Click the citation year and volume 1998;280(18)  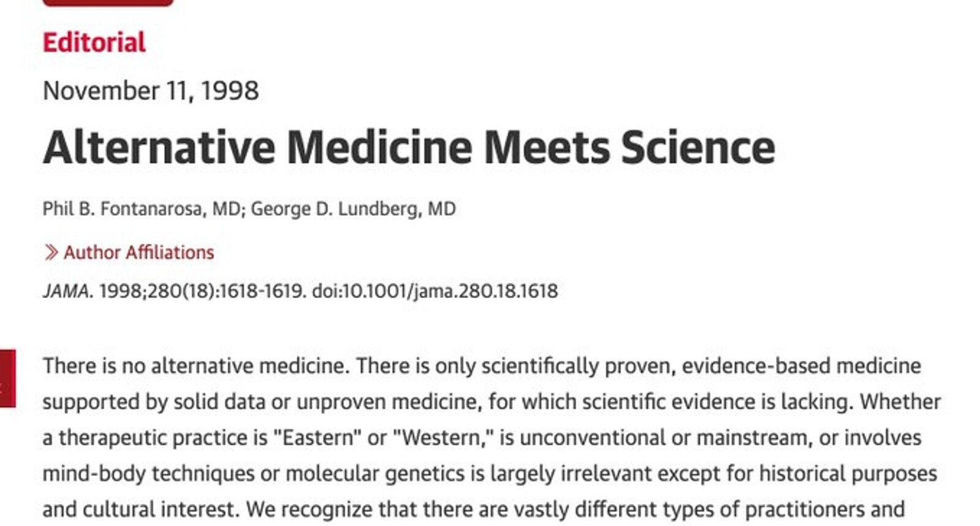(157, 291)
